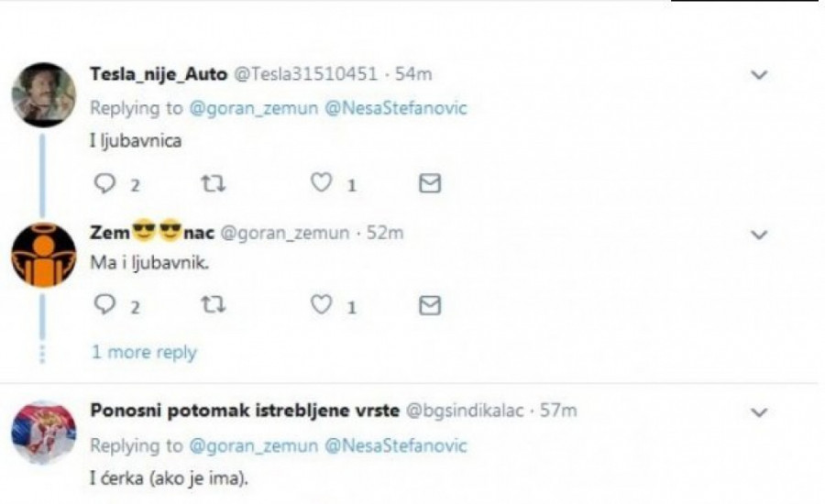The width and height of the screenshot is (825, 504).
Task: Show the "1 more reply" thread
Action: coord(144,352)
